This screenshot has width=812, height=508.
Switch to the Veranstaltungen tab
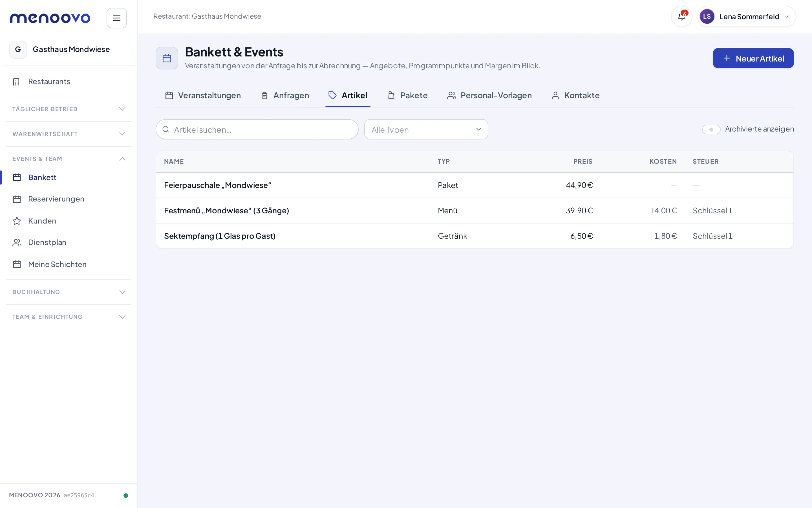[x=203, y=95]
